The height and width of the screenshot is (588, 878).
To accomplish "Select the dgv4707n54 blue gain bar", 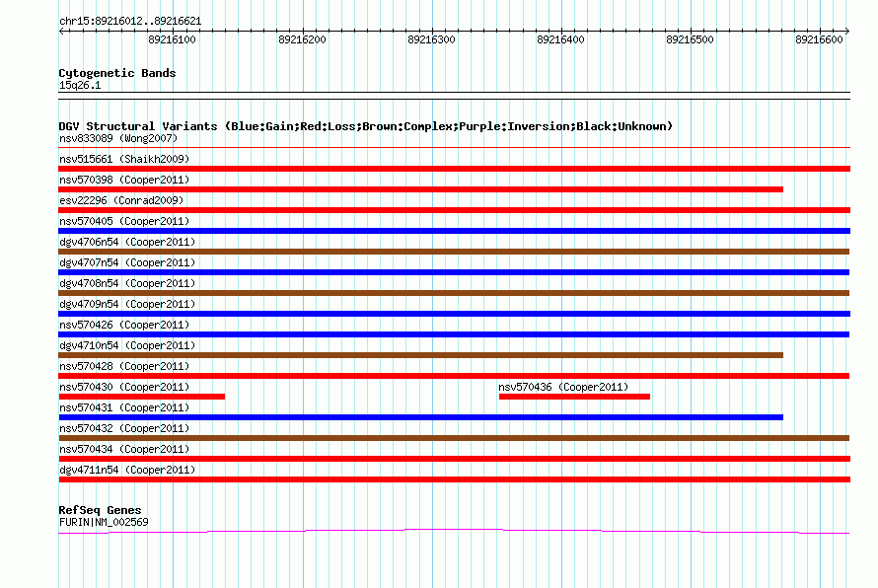I will 454,272.
